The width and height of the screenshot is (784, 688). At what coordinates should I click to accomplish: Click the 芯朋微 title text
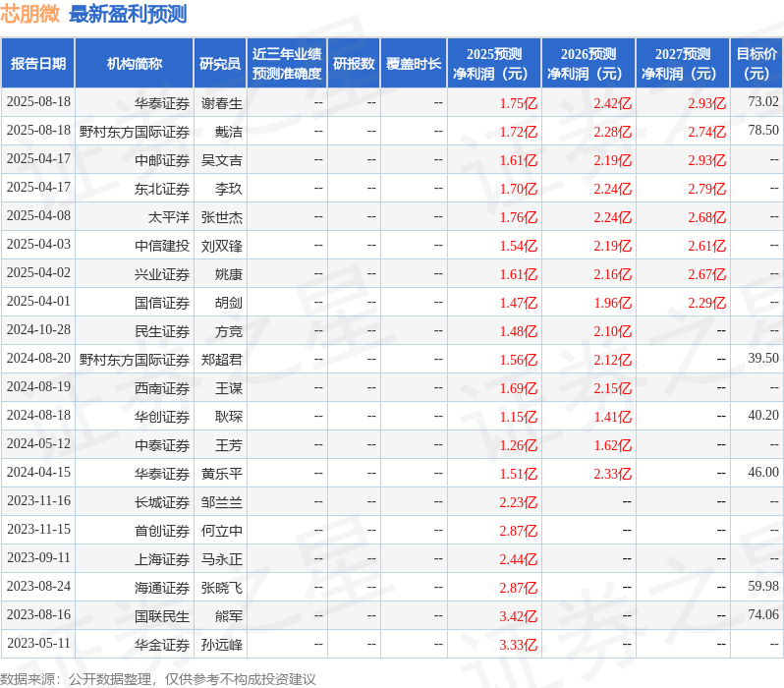pyautogui.click(x=30, y=14)
